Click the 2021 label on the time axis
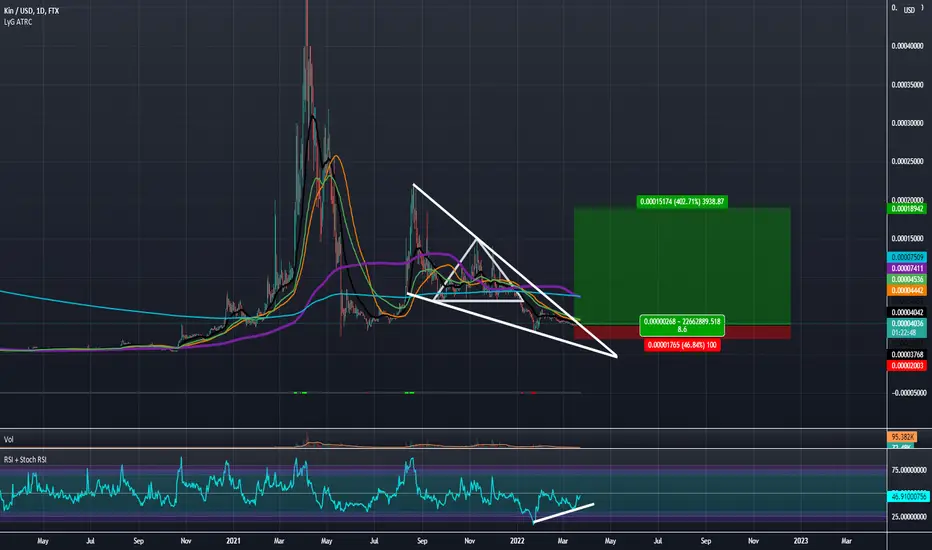 point(233,541)
